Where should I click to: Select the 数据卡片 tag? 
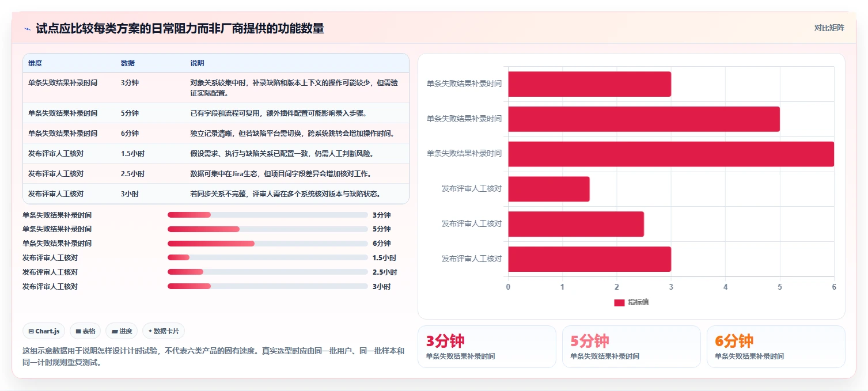pyautogui.click(x=164, y=331)
